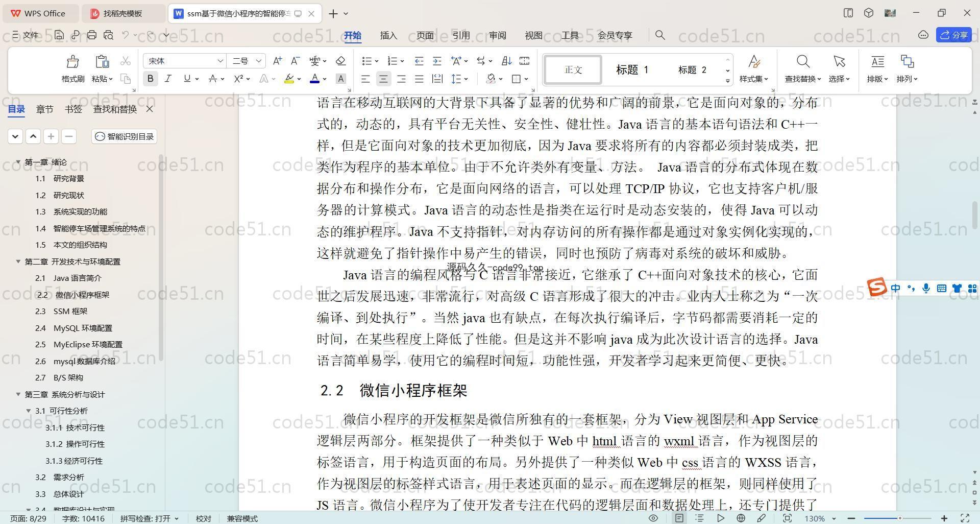Image resolution: width=980 pixels, height=524 pixels.
Task: Apply 标题 2 style
Action: click(692, 69)
